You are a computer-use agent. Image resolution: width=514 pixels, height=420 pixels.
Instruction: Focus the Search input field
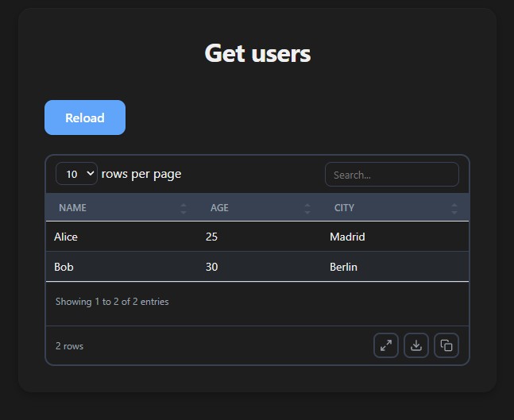pyautogui.click(x=392, y=175)
